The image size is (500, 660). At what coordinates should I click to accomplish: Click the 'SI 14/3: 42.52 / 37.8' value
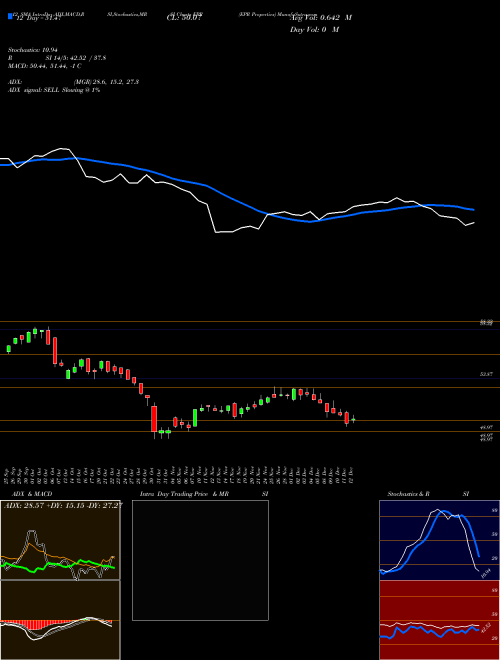(76, 58)
